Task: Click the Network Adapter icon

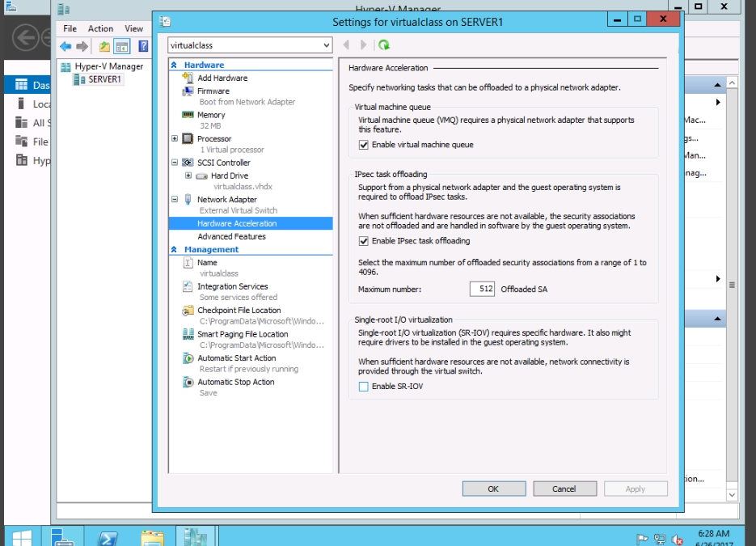Action: [x=188, y=199]
